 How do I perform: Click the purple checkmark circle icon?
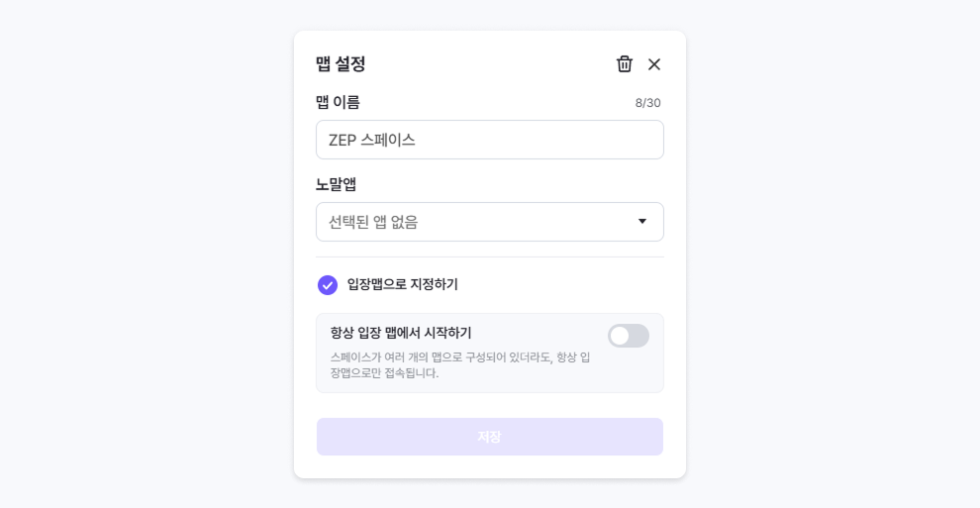click(x=328, y=285)
